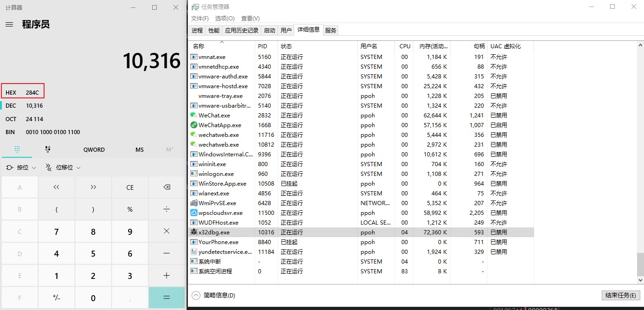Click the plus operator key

click(167, 276)
